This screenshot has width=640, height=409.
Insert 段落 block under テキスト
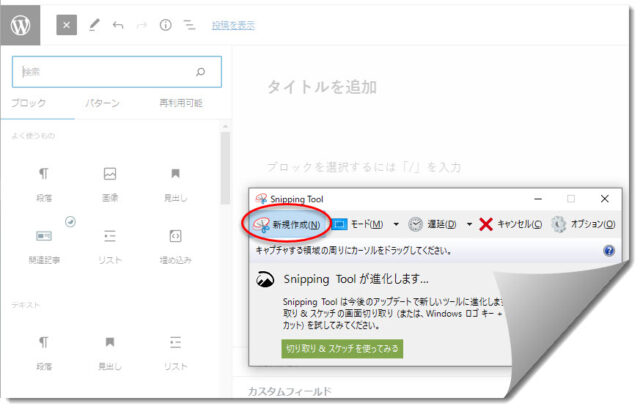[44, 353]
